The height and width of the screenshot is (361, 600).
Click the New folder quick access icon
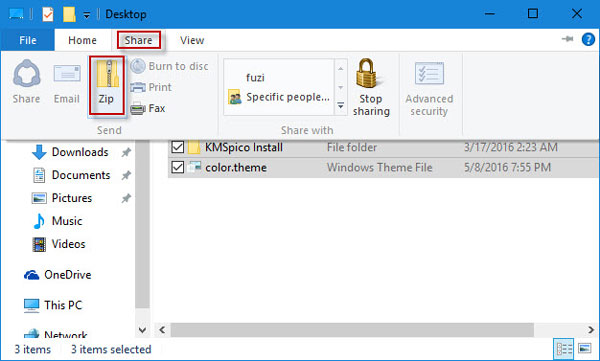click(x=69, y=15)
